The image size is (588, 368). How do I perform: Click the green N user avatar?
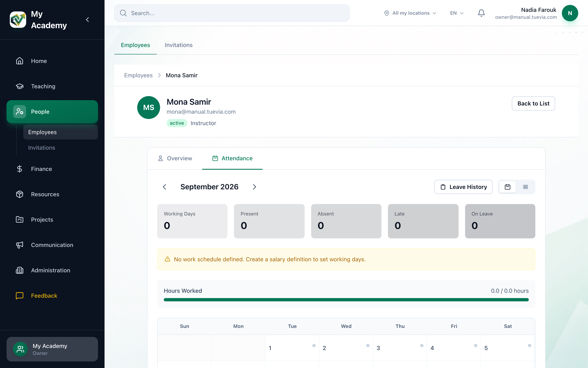click(x=570, y=13)
